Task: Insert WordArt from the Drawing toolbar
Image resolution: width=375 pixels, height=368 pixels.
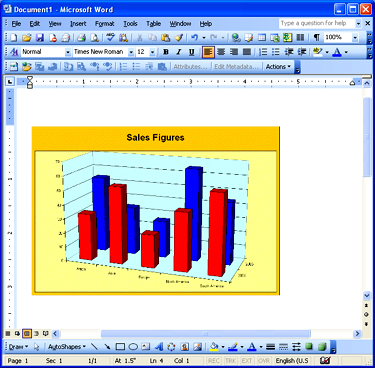Action: 159,347
